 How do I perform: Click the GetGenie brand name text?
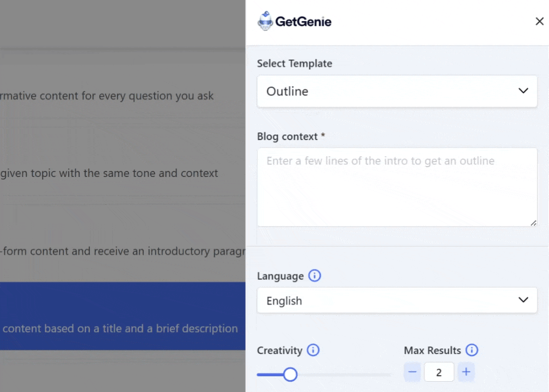(303, 22)
